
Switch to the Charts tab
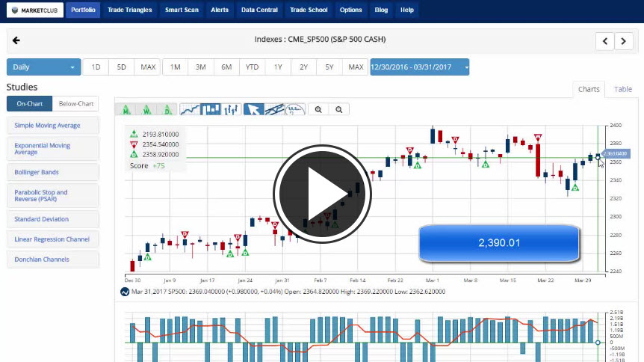(589, 89)
